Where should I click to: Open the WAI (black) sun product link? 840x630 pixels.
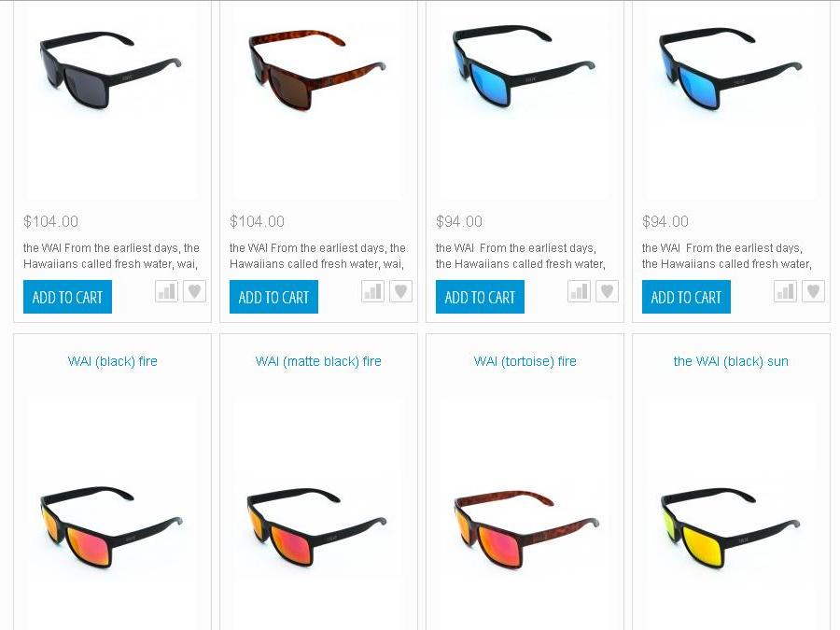pyautogui.click(x=731, y=361)
